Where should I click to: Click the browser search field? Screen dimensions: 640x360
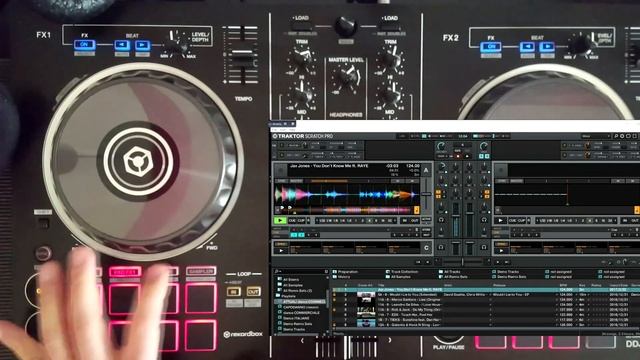(x=302, y=271)
